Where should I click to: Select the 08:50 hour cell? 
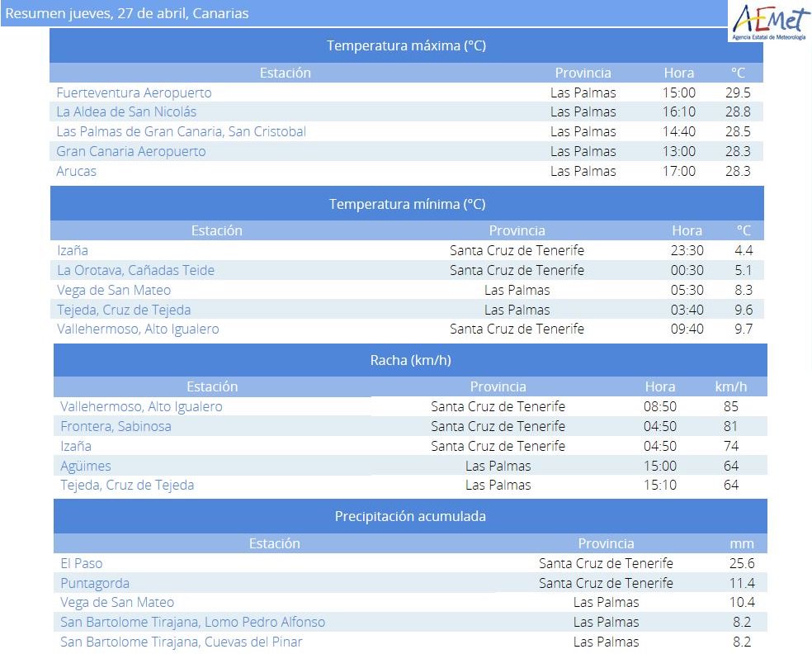[660, 406]
